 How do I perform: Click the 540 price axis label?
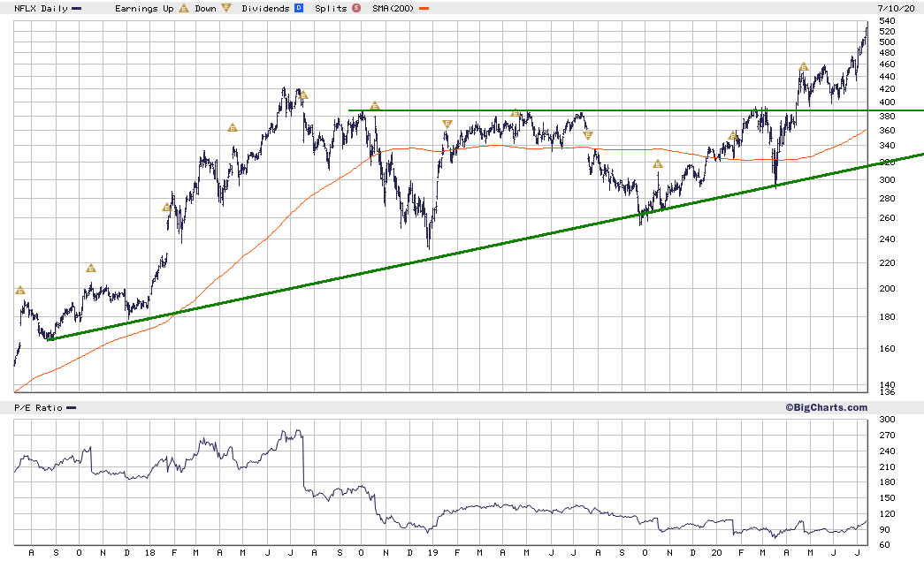coord(886,20)
